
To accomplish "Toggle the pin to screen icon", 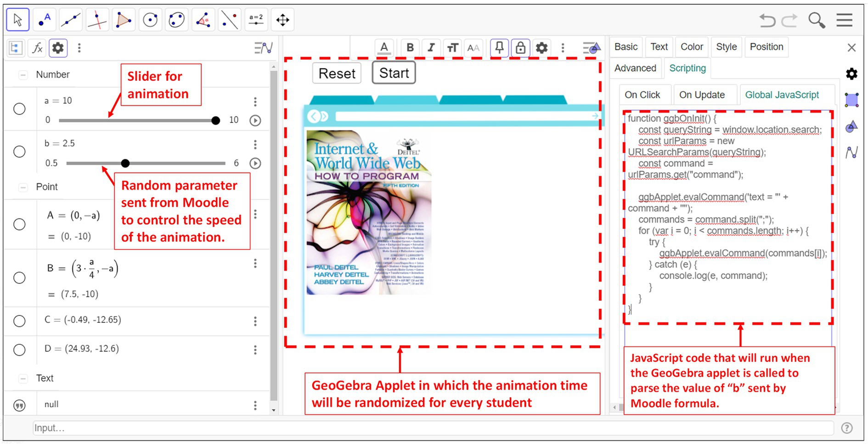I will [x=499, y=47].
